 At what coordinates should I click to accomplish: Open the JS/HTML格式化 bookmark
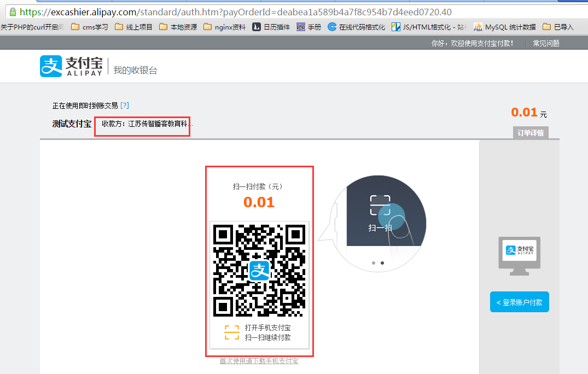tap(429, 27)
